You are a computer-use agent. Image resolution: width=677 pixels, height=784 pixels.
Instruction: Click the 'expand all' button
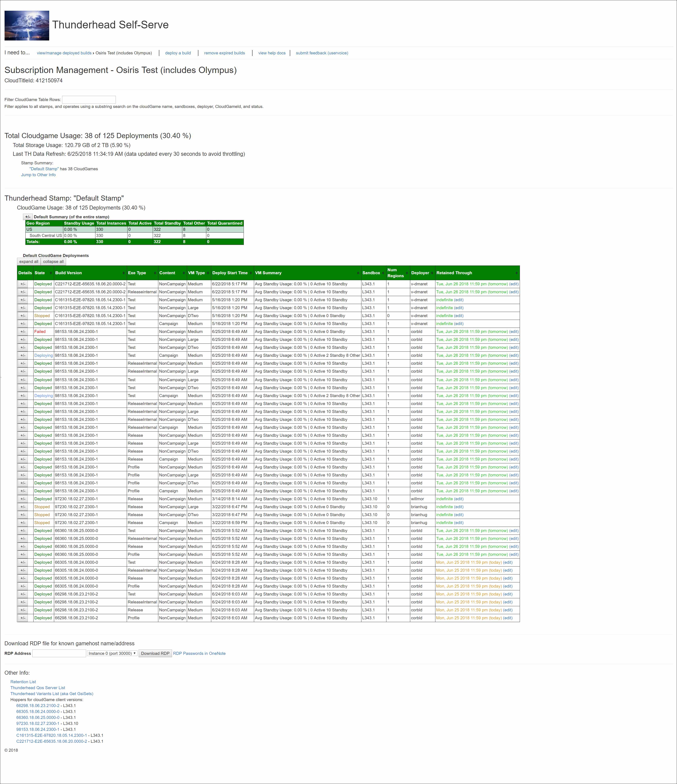29,262
